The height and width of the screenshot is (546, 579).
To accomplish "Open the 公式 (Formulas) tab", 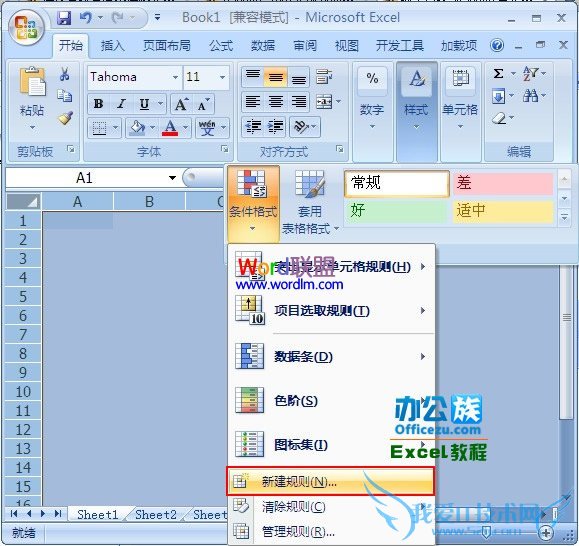I will 221,46.
